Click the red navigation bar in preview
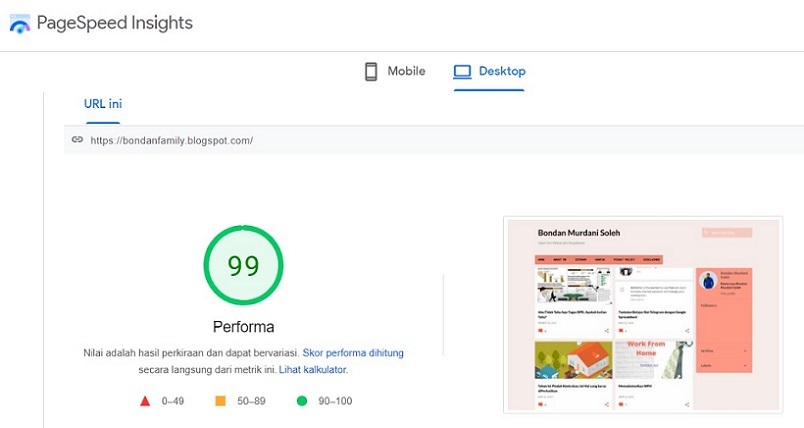804x428 pixels. [599, 259]
